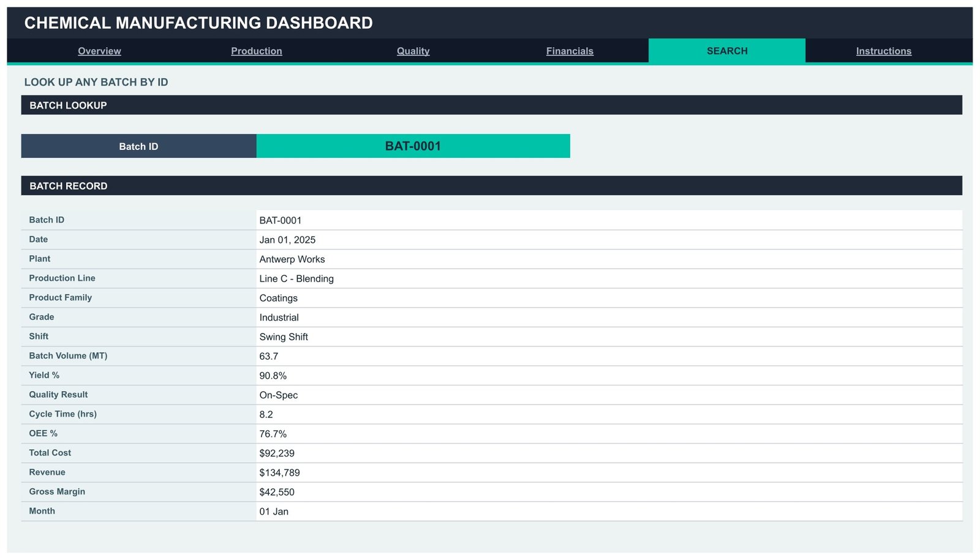Click the Plant row label
This screenshot has height=560, width=980.
pos(139,259)
